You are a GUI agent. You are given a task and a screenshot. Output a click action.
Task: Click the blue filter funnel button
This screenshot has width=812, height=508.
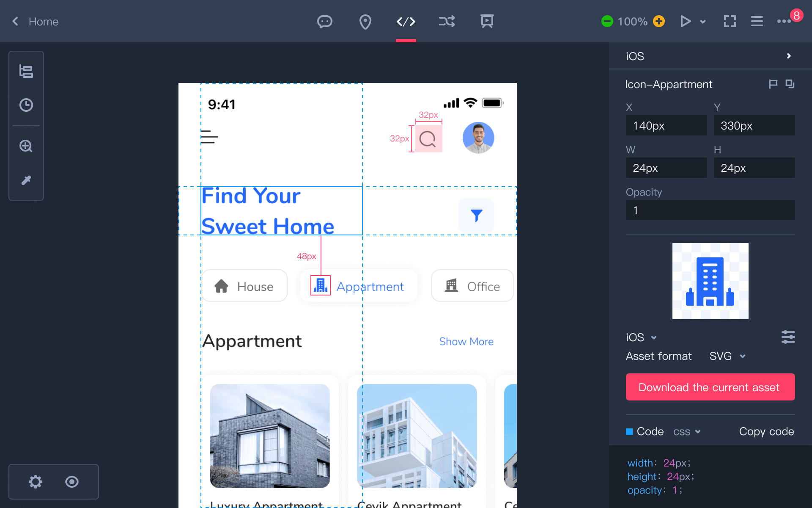pyautogui.click(x=476, y=215)
